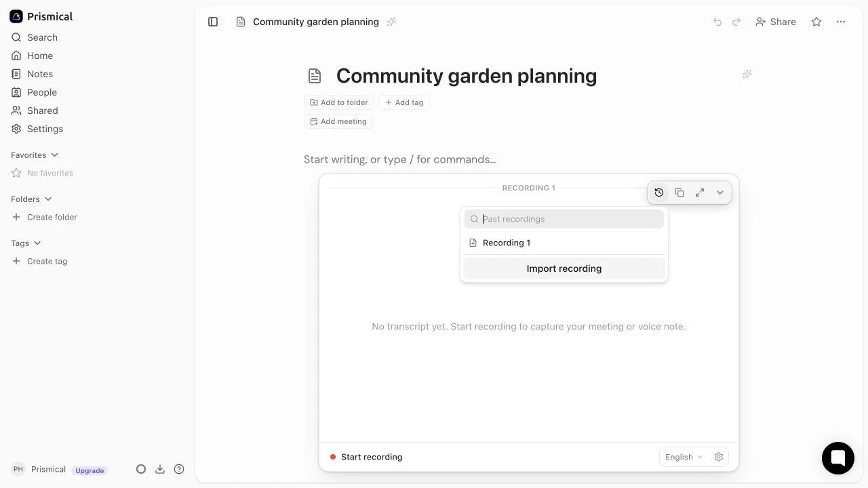Image resolution: width=868 pixels, height=488 pixels.
Task: Open the English language dropdown
Action: click(x=684, y=457)
